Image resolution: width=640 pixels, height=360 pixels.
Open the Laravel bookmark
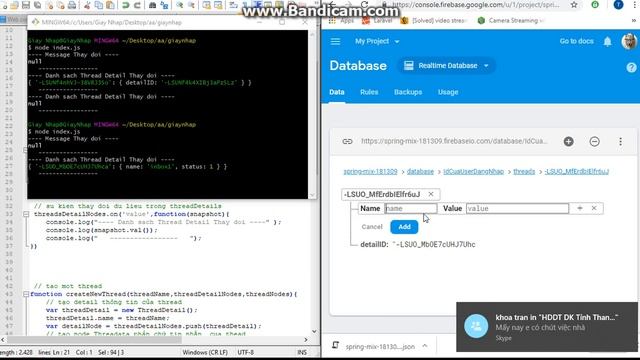(378, 20)
